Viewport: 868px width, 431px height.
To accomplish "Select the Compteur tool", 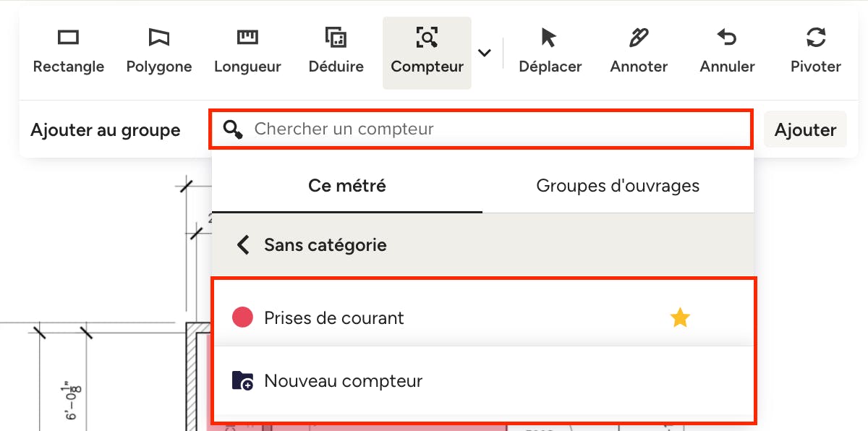I will pyautogui.click(x=427, y=52).
